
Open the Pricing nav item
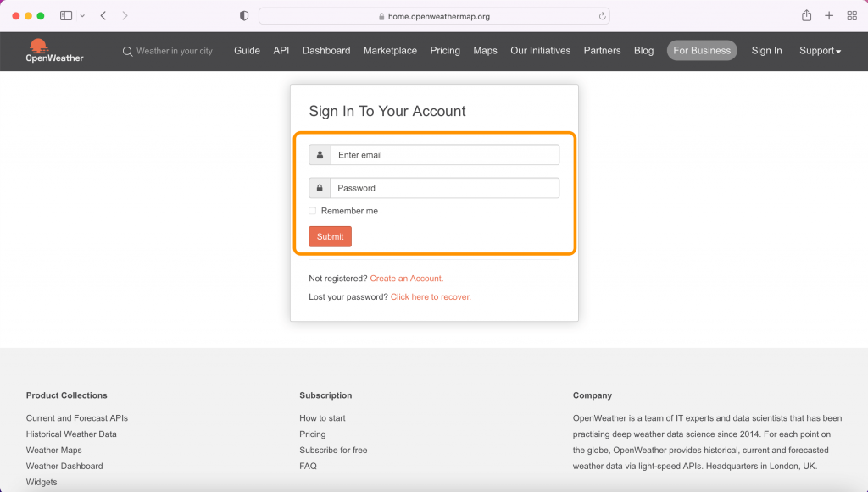pos(445,50)
